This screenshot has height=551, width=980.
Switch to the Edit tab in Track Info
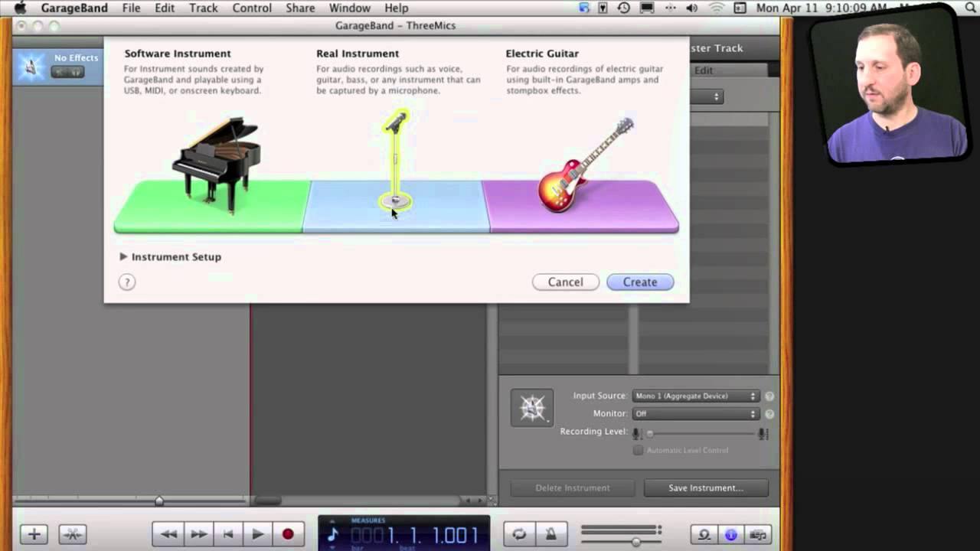tap(704, 70)
